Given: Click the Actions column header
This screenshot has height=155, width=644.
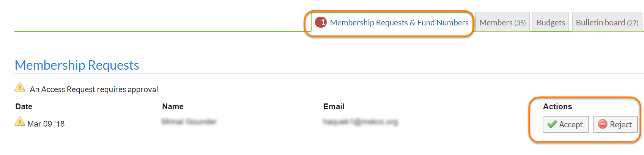Looking at the screenshot, I should [557, 106].
